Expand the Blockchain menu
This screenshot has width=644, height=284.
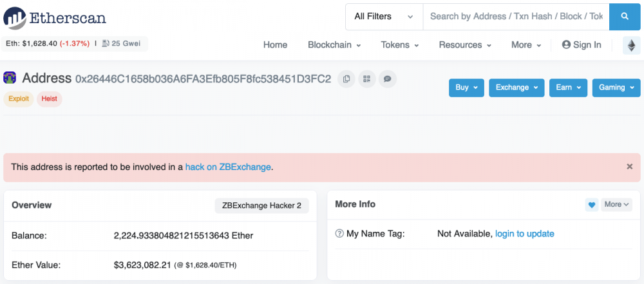pyautogui.click(x=334, y=45)
